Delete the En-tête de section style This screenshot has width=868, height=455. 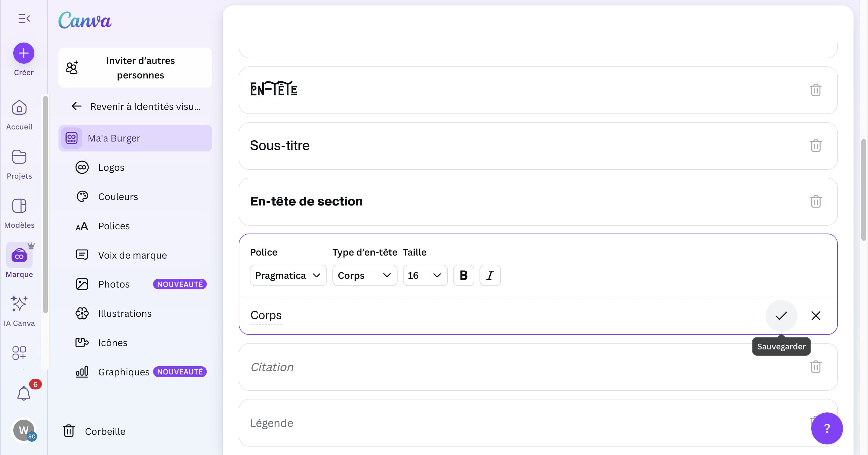(x=816, y=201)
